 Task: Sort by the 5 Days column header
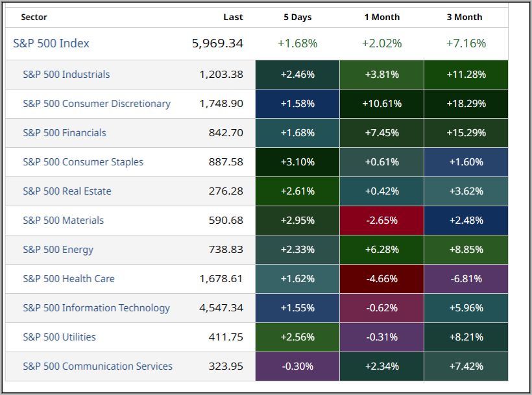[297, 18]
